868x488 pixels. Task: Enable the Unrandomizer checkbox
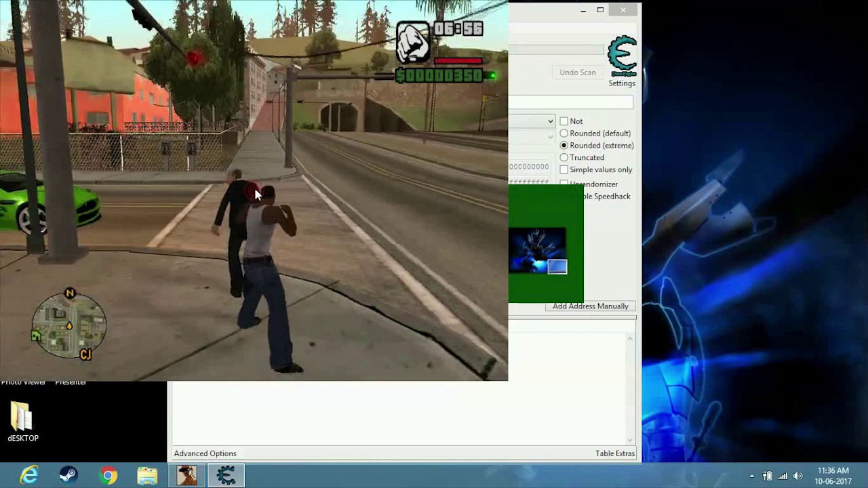pyautogui.click(x=564, y=183)
